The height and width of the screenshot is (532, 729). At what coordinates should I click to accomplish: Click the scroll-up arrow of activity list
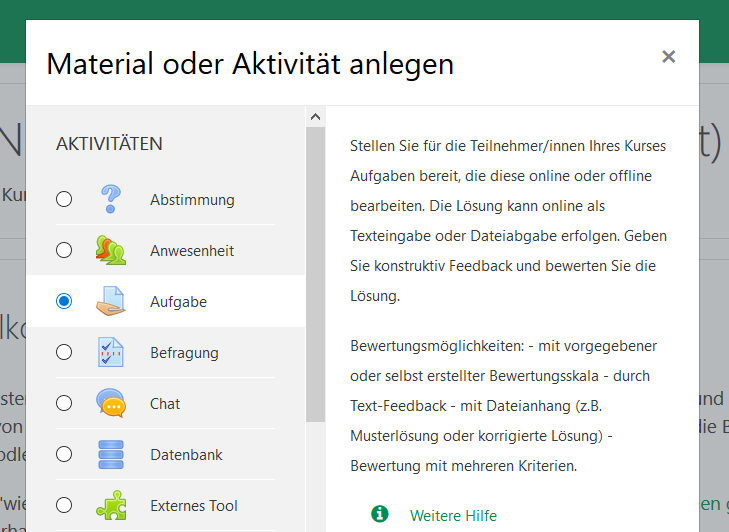tap(315, 116)
